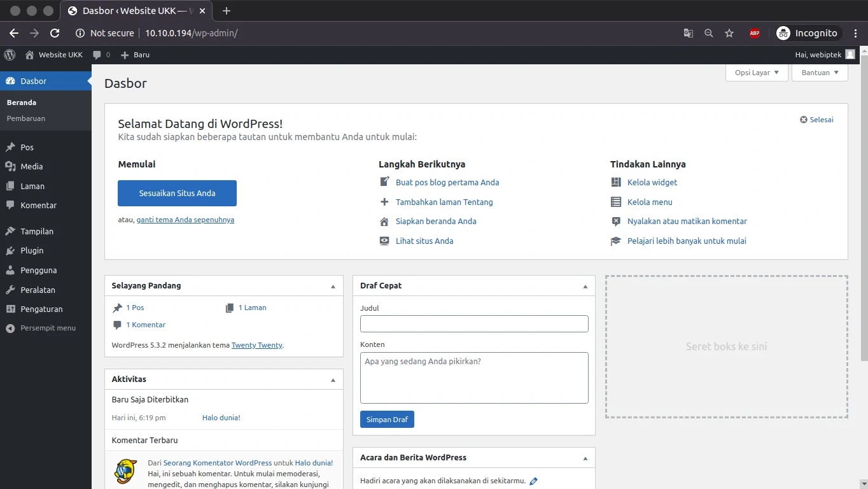Viewport: 868px width, 489px height.
Task: Click the user avatar in the admin bar
Action: click(850, 55)
